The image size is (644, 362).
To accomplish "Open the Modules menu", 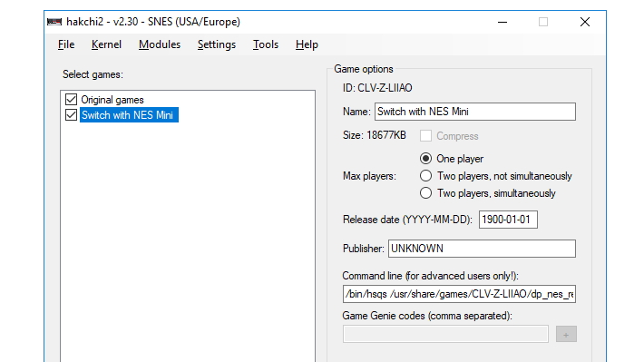I will (x=160, y=44).
